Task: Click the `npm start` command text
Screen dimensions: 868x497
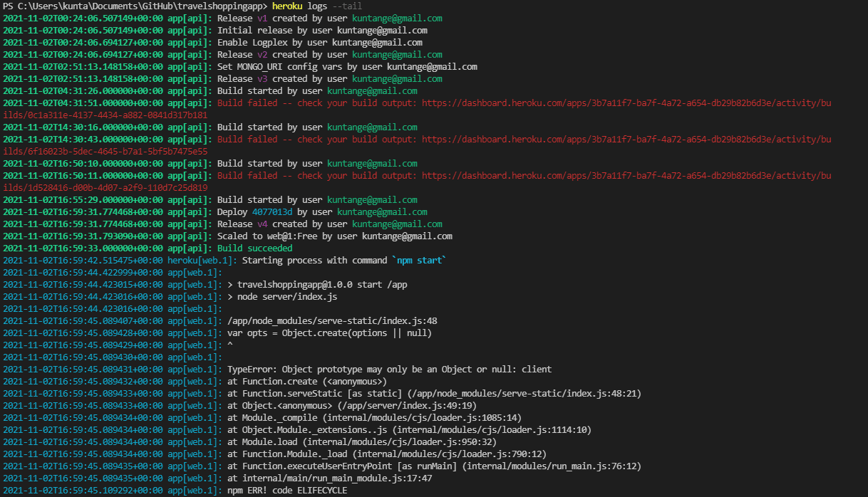Action: click(419, 260)
